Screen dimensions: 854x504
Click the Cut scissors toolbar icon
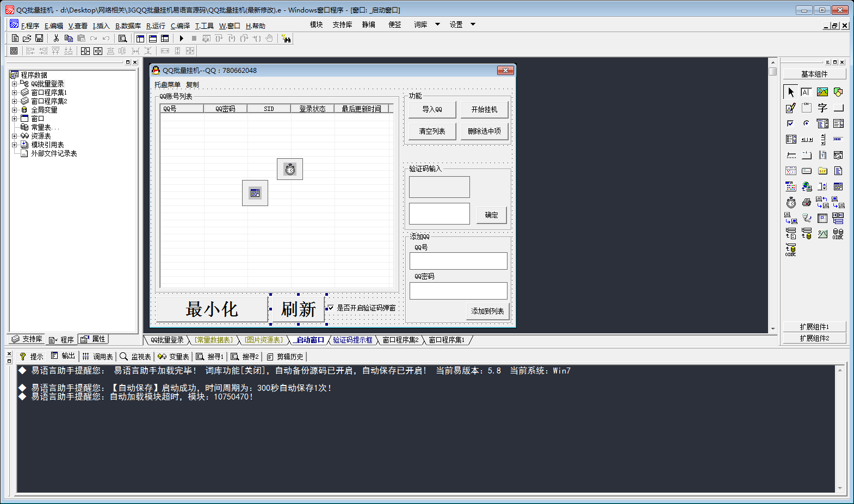click(56, 39)
